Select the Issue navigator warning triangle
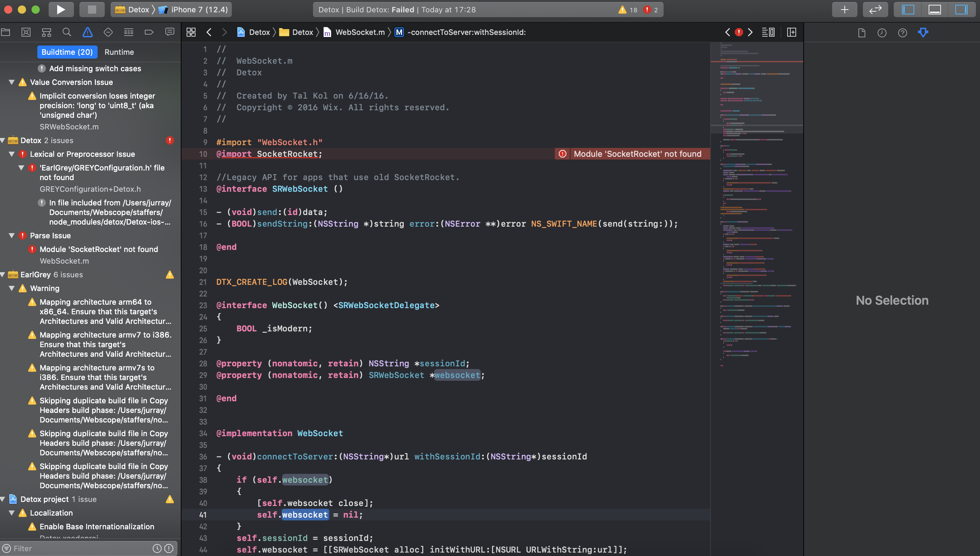980x556 pixels. click(x=87, y=32)
